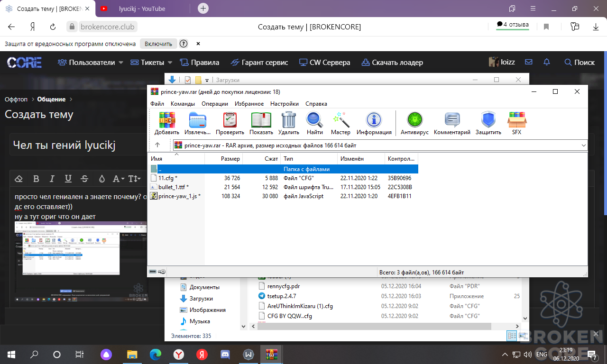Open the Настройки menu
607x364 pixels.
tap(285, 103)
